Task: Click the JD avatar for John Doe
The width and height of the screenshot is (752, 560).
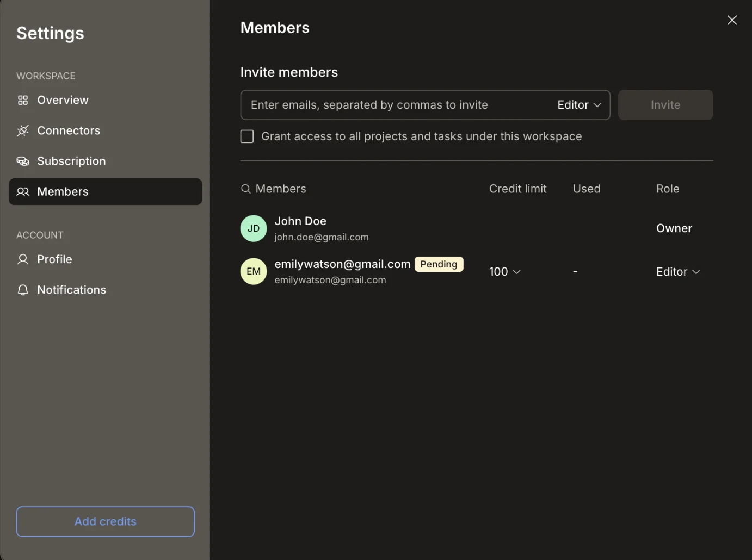Action: pyautogui.click(x=254, y=228)
